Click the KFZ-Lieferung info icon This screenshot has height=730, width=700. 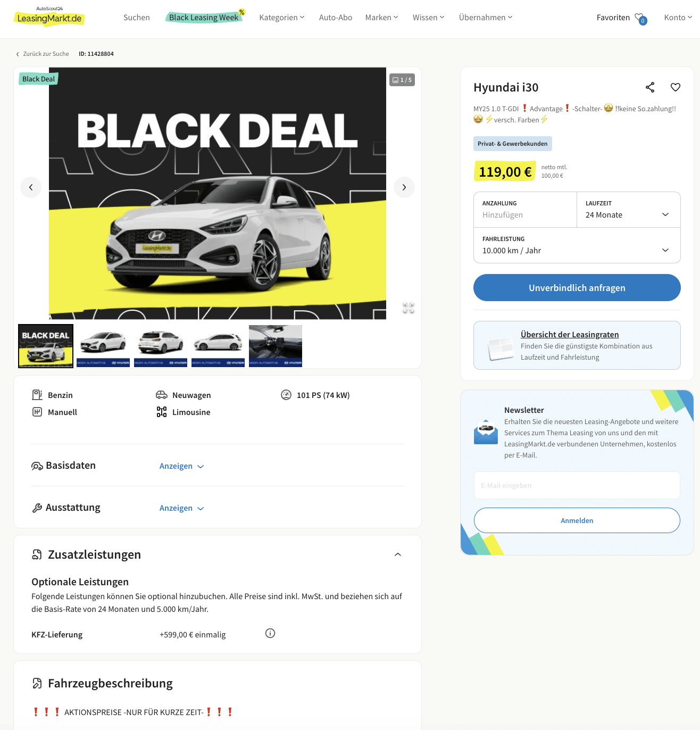coord(270,633)
